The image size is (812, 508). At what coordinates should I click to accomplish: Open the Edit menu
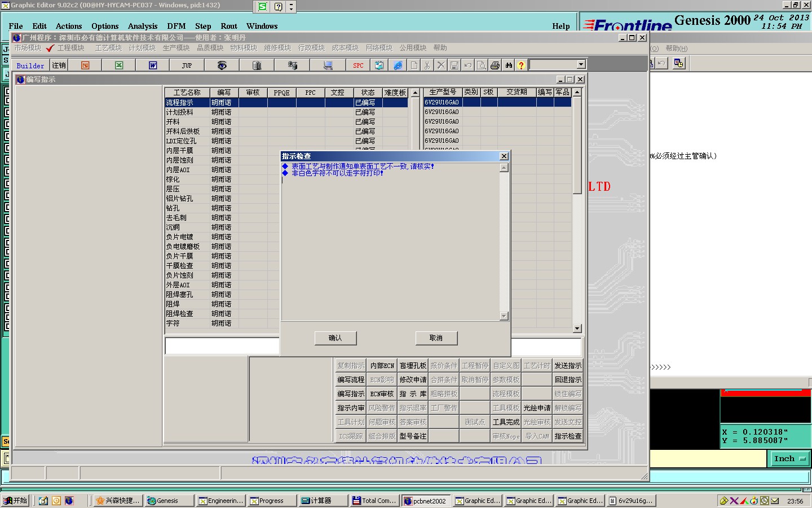39,26
